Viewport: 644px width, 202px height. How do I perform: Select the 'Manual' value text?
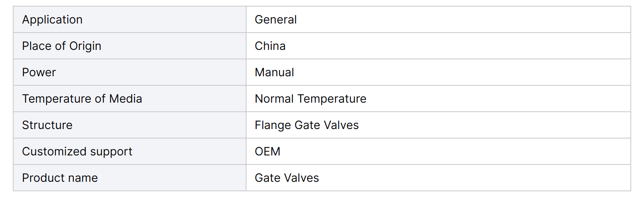click(x=275, y=73)
